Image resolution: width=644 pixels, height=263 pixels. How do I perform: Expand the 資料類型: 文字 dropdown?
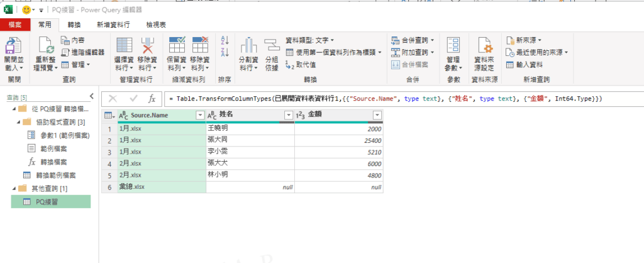[x=310, y=40]
